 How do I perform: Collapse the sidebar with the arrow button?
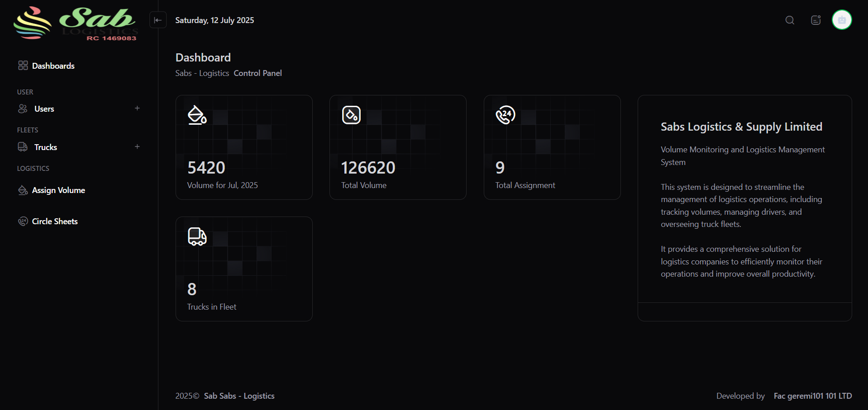click(158, 20)
